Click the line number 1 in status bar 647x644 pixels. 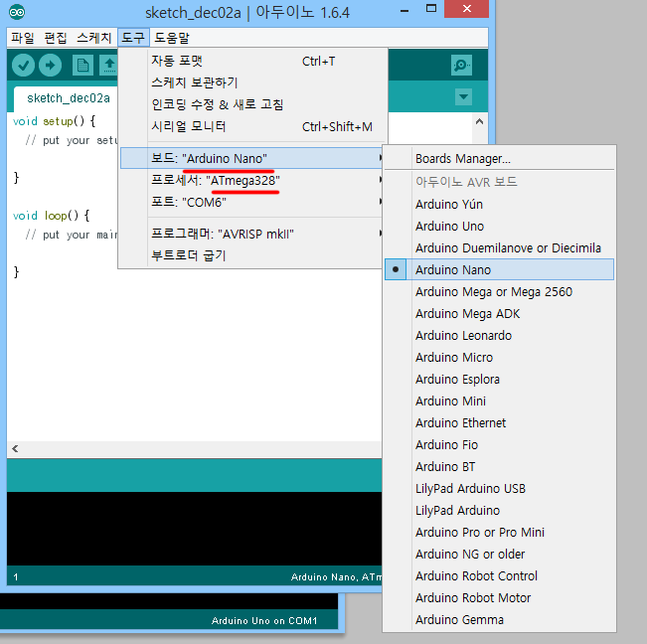click(x=16, y=576)
